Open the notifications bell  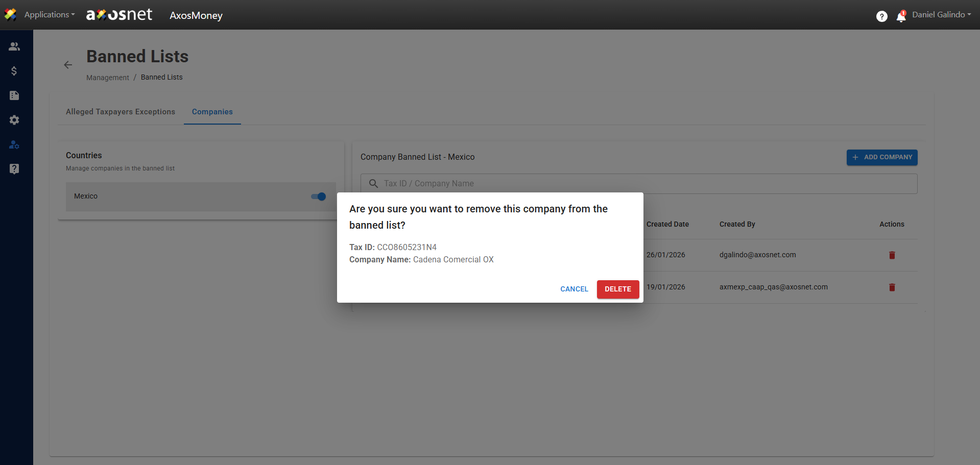coord(901,17)
